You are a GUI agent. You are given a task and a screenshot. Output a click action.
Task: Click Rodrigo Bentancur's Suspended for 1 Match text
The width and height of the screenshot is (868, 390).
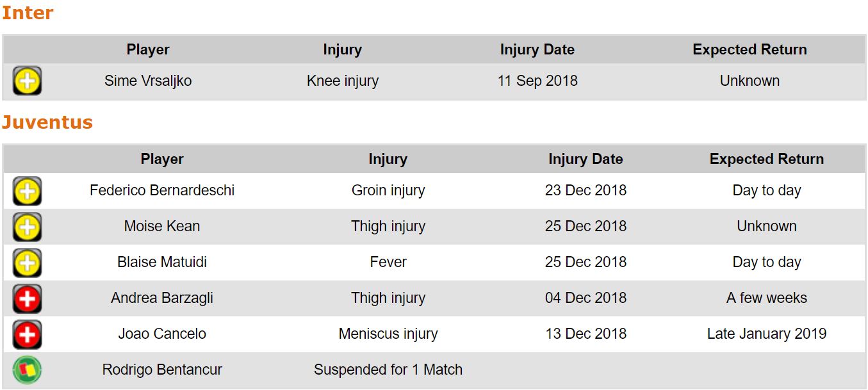388,370
